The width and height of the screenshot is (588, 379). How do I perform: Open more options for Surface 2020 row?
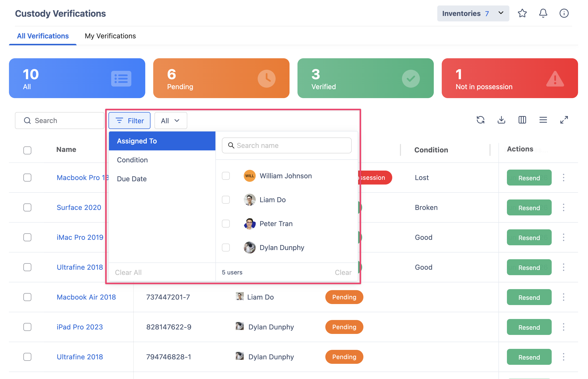564,207
